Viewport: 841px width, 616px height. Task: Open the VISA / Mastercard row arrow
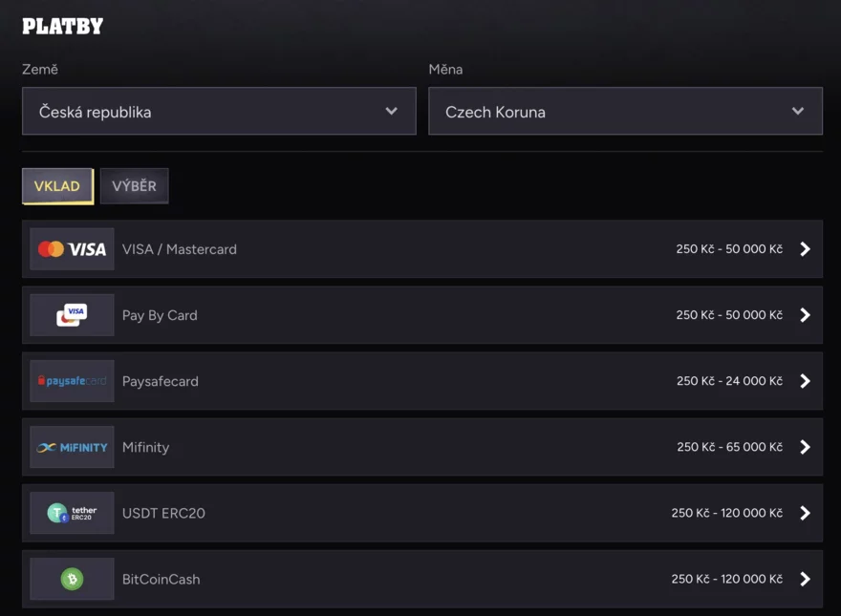point(805,249)
